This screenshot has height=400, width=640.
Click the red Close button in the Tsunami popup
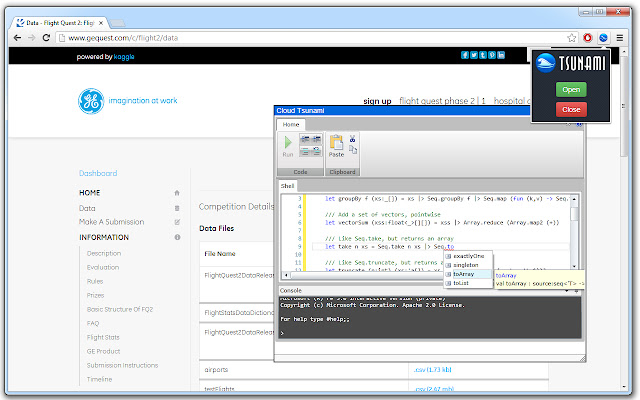pyautogui.click(x=571, y=109)
